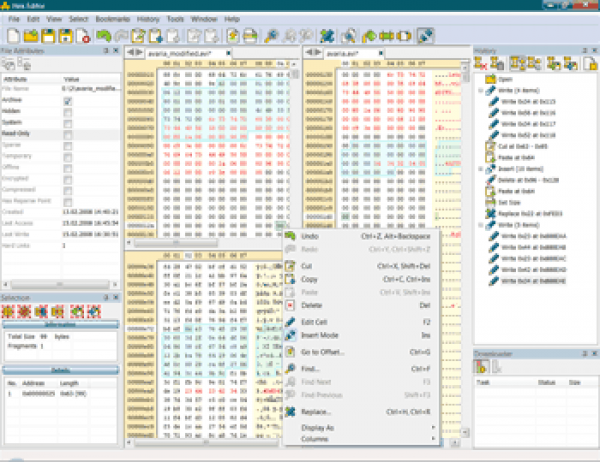Open the Bookmarks menu
Screen dimensions: 600x462
(113, 19)
